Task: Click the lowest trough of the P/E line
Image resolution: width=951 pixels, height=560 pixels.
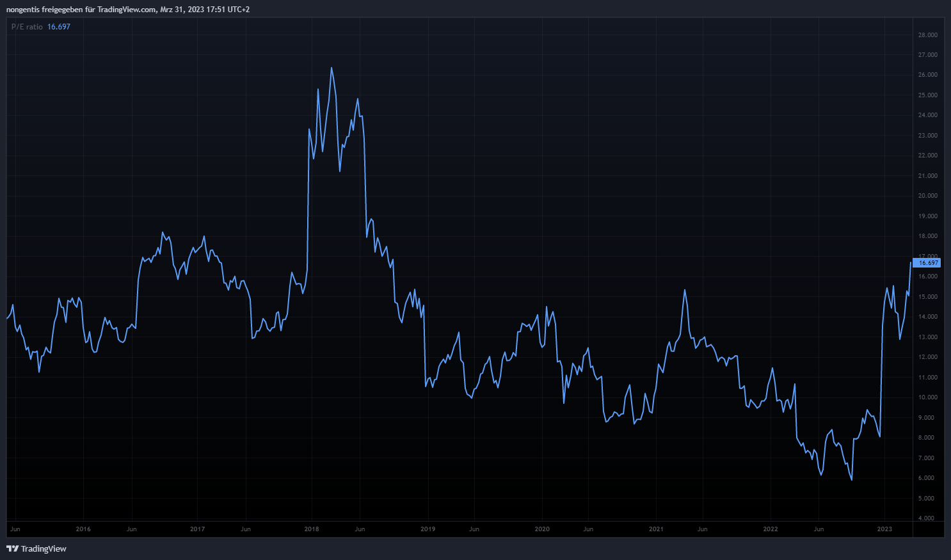Action: pyautogui.click(x=851, y=479)
